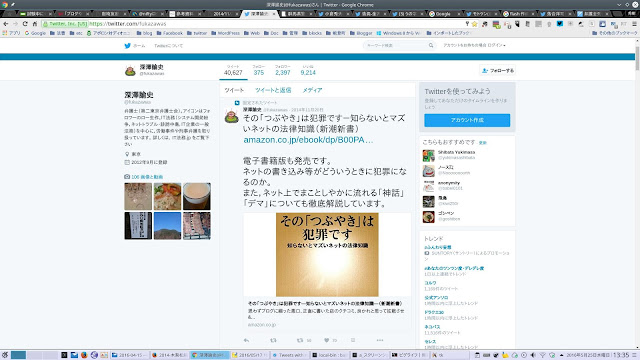640x360 pixels.
Task: Expand the system tray hidden icons arrow
Action: point(562,355)
